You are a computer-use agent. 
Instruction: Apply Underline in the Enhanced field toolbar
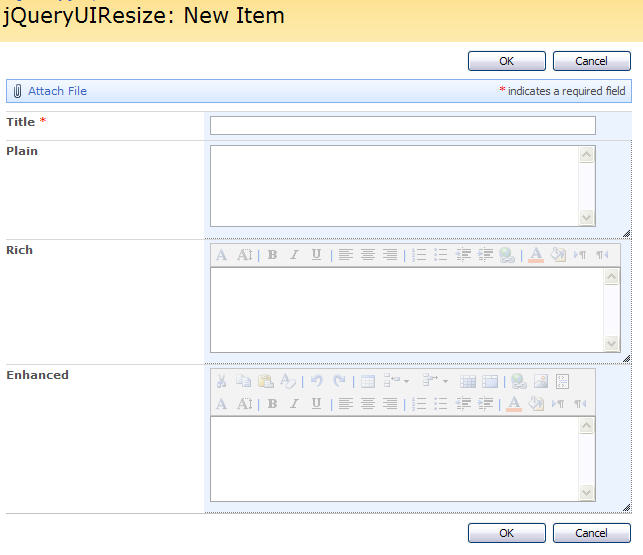[x=316, y=404]
